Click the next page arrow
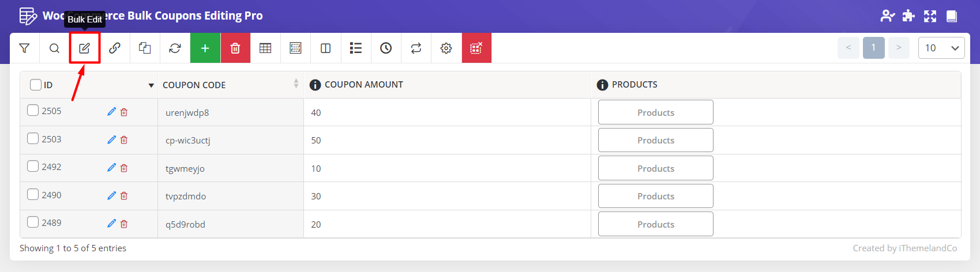Image resolution: width=980 pixels, height=272 pixels. pos(899,48)
